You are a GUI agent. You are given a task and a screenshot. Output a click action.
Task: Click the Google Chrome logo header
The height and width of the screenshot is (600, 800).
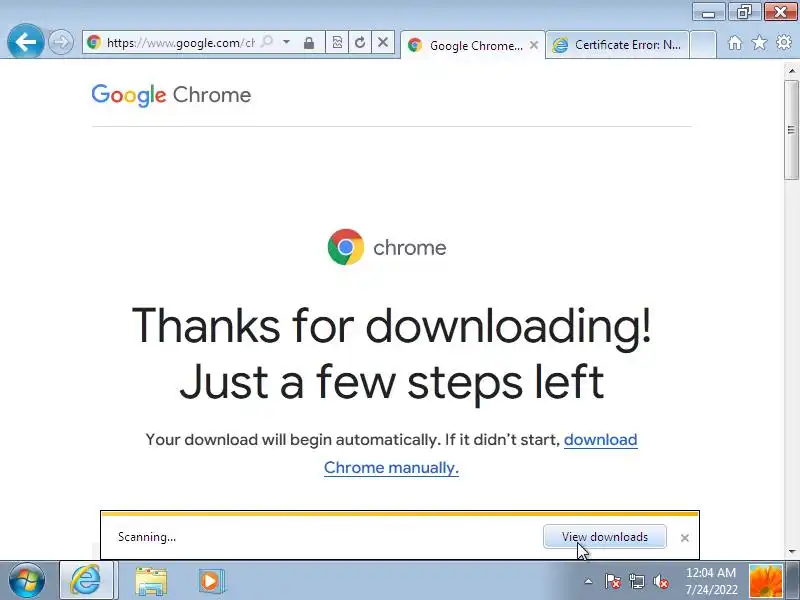coord(171,95)
